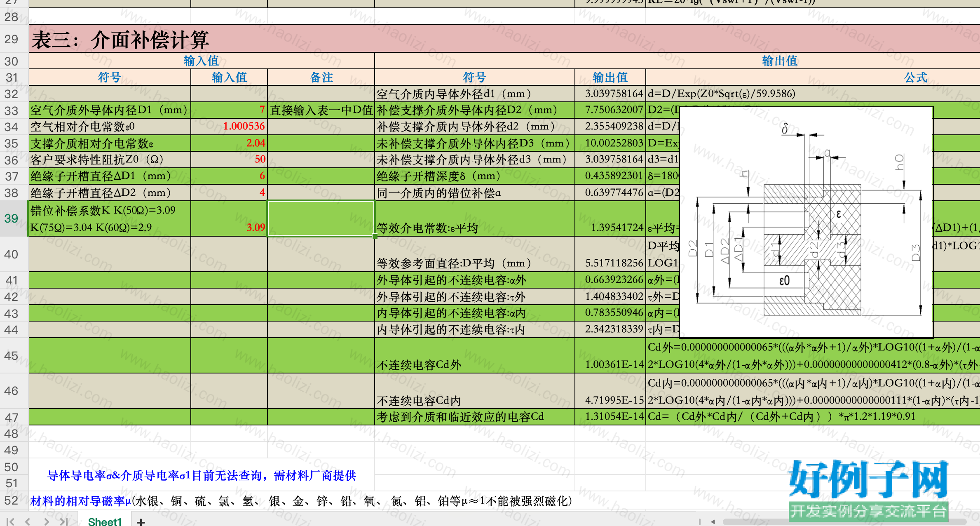Select output value 0.435892301
This screenshot has width=980, height=526.
coord(610,176)
